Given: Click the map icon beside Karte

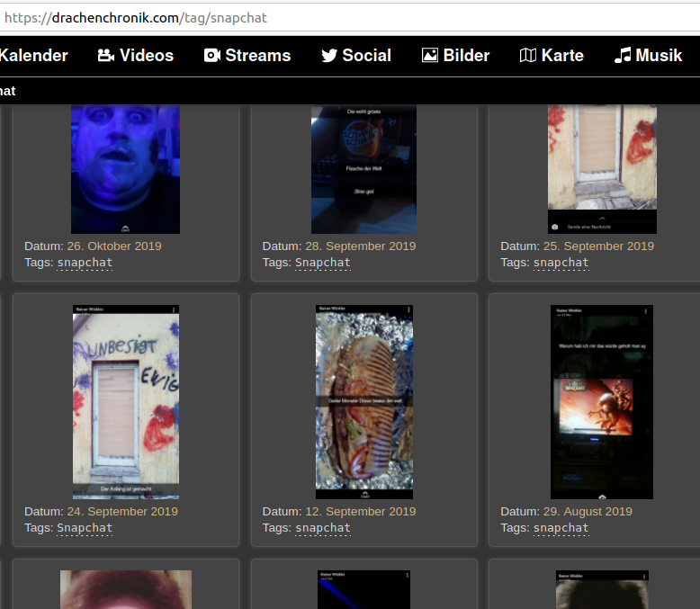Looking at the screenshot, I should coord(527,56).
